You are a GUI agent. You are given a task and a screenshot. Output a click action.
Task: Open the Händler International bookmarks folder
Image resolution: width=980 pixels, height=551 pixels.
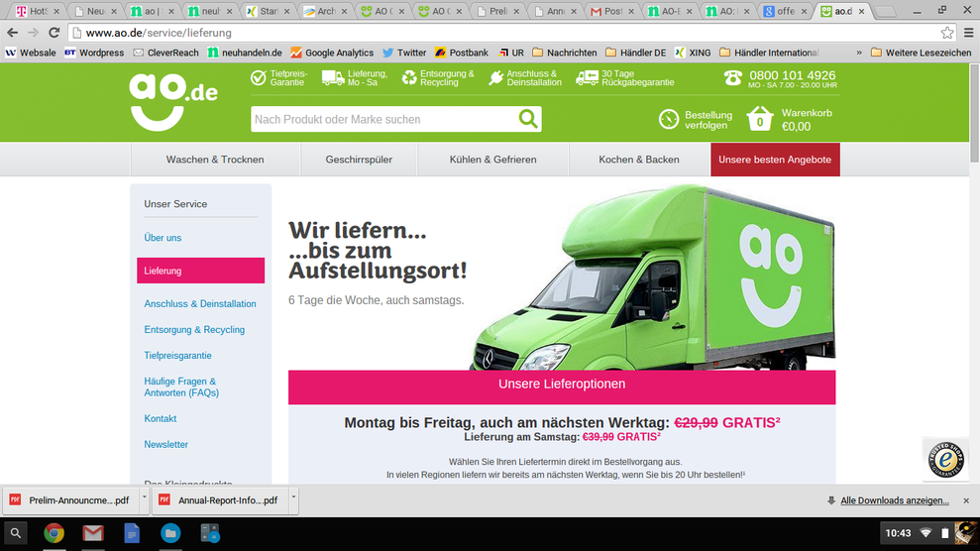point(769,53)
